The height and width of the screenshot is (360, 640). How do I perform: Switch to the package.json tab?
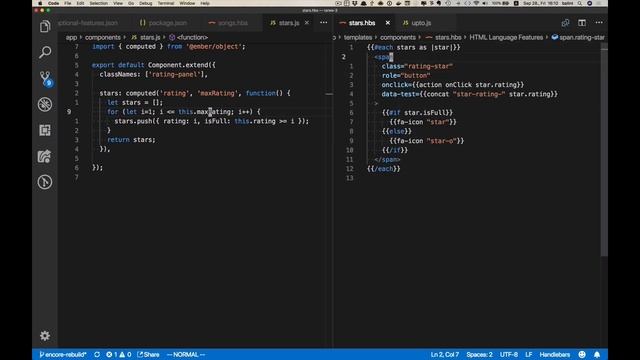164,23
